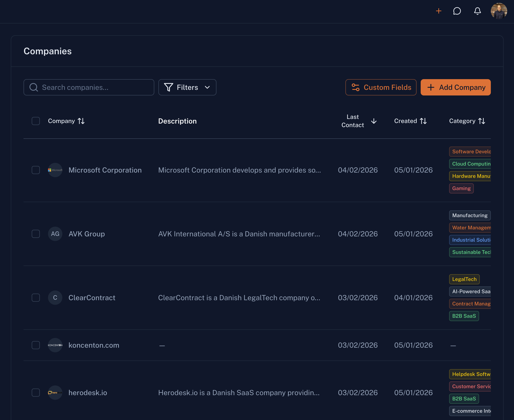Click the Hardware Manufacturing tag
Image resolution: width=514 pixels, height=420 pixels.
470,176
